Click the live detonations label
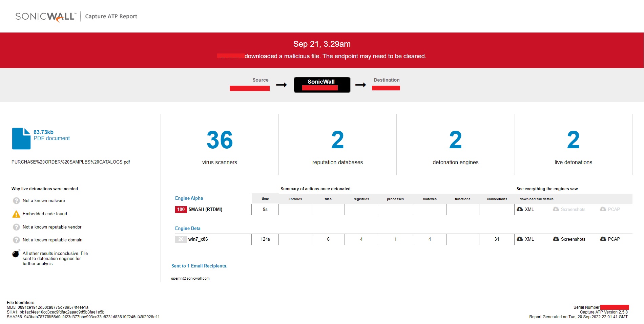 [574, 163]
